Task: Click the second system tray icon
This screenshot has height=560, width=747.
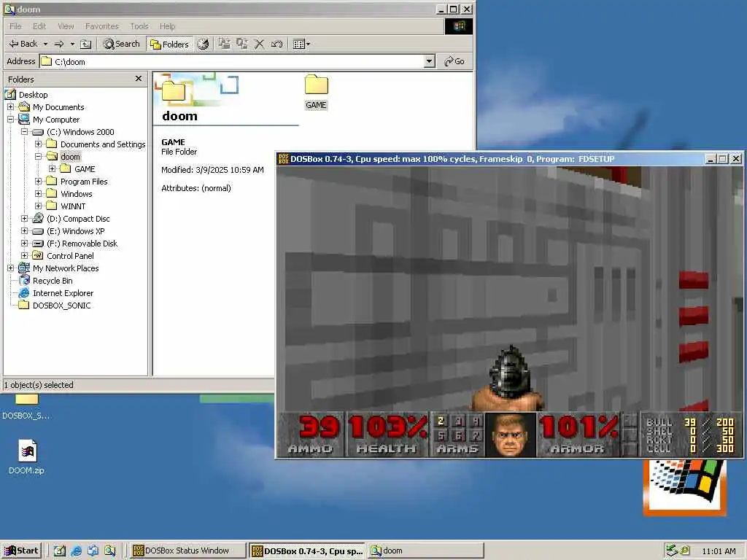Action: click(684, 551)
